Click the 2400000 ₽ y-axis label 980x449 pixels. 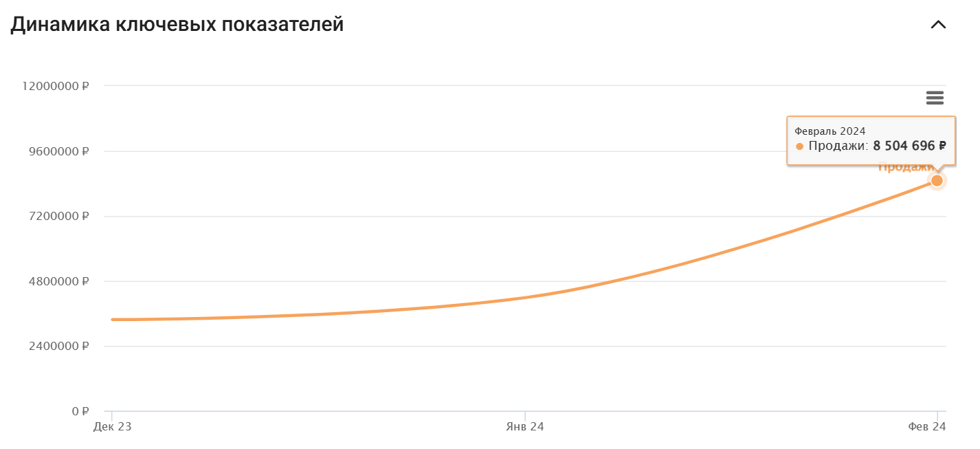[x=59, y=347]
